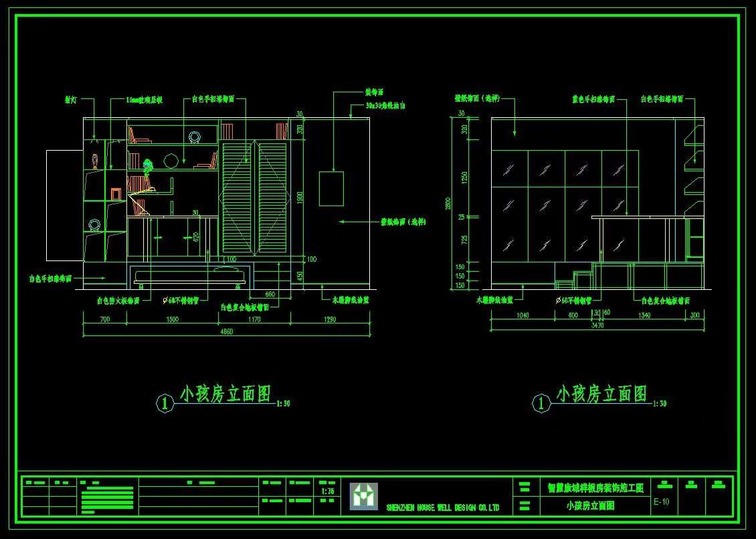The height and width of the screenshot is (539, 756).
Task: Click the company logo in title block
Action: coord(363,496)
